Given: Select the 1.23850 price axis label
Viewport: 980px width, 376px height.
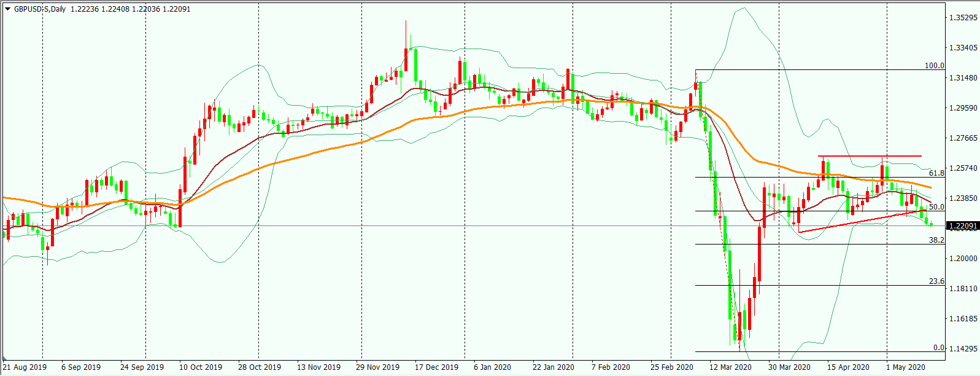Looking at the screenshot, I should point(963,198).
